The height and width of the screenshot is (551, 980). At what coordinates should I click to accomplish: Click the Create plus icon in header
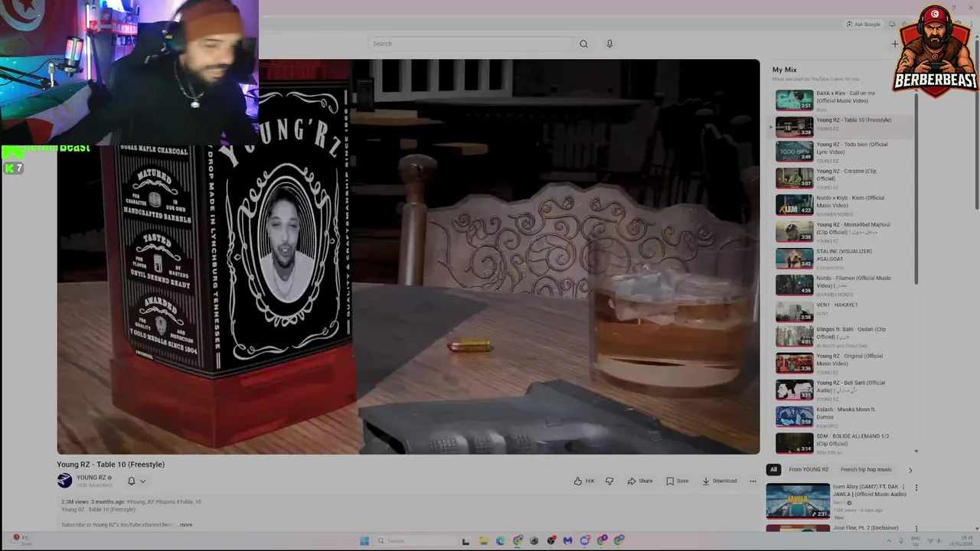click(x=894, y=44)
